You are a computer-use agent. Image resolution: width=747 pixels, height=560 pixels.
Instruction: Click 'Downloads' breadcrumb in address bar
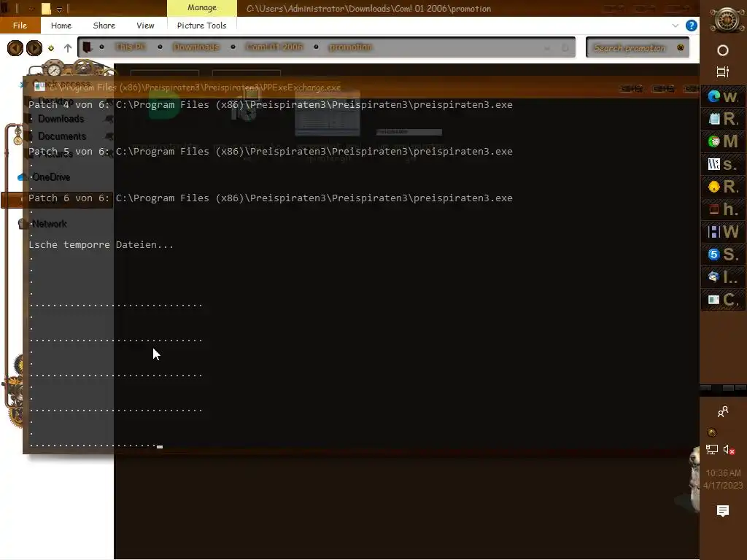pos(196,47)
